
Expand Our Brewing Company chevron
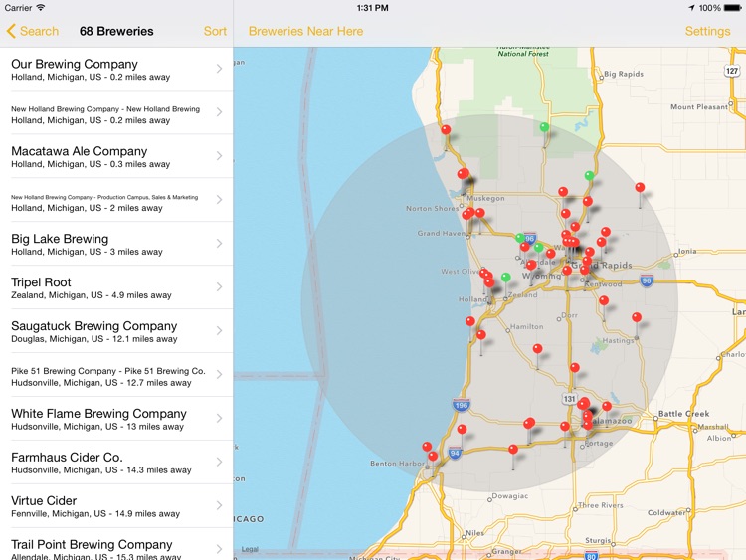point(220,69)
